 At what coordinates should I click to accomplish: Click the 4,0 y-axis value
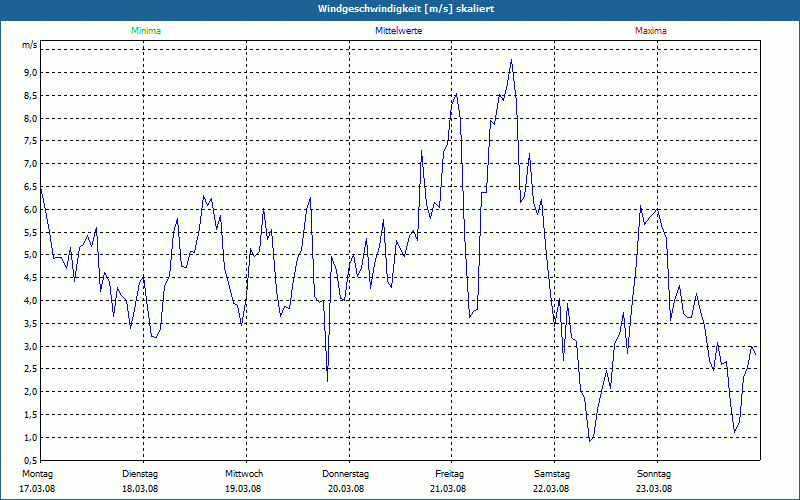[x=31, y=301]
